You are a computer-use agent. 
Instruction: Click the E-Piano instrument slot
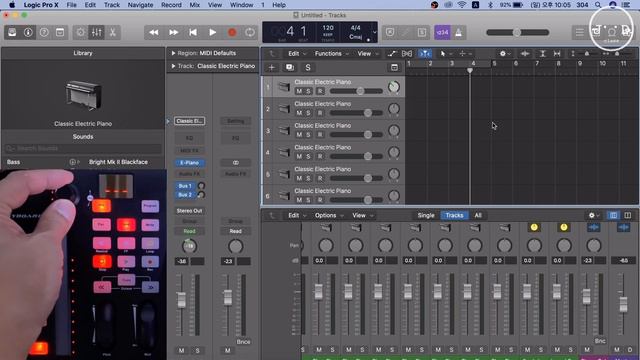coord(189,162)
